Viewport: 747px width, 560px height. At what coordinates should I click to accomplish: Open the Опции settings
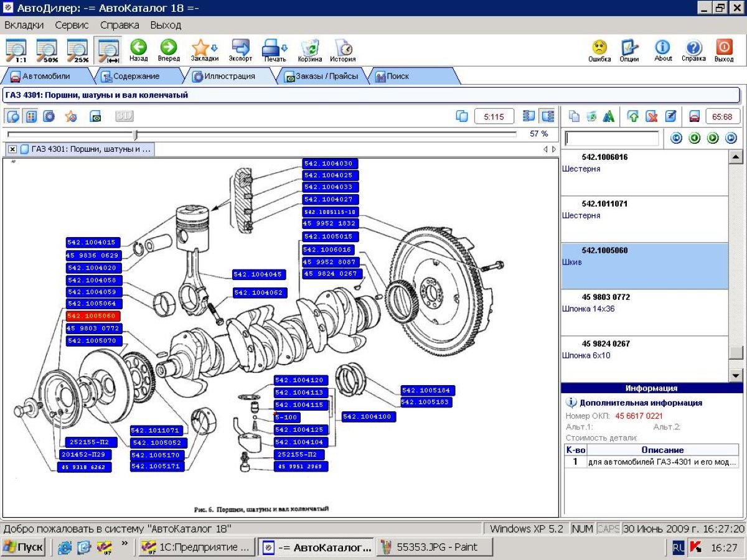(x=629, y=49)
